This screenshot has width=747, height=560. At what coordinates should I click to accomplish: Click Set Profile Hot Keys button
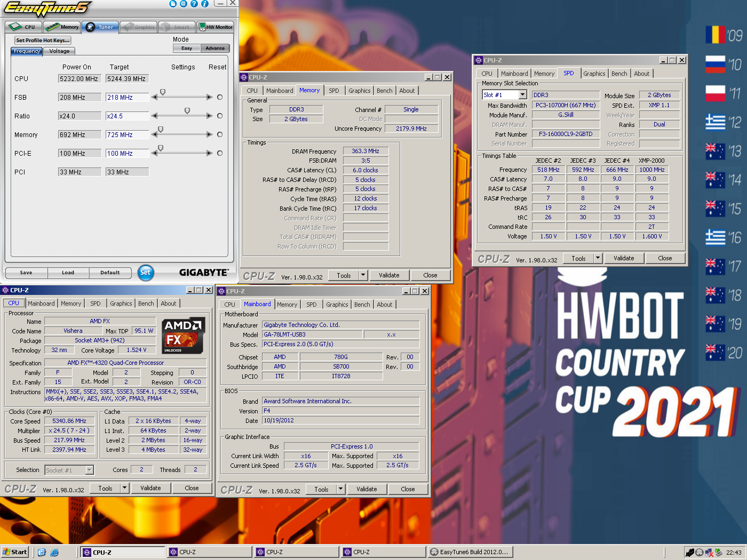coord(42,40)
